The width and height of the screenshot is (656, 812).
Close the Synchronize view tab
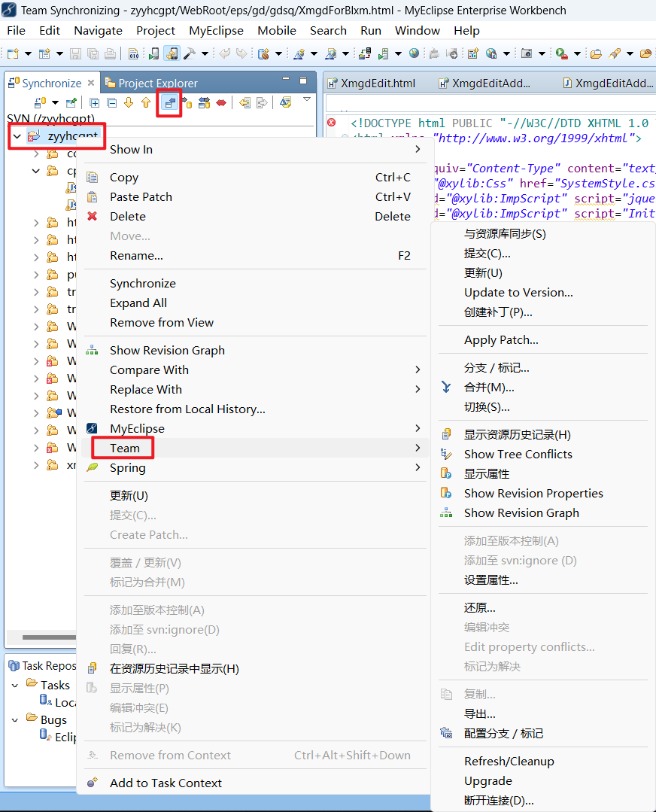pyautogui.click(x=90, y=83)
